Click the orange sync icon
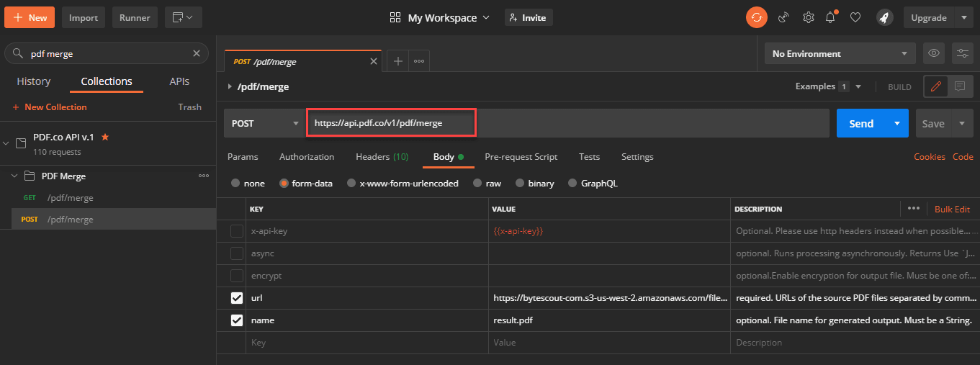 coord(756,17)
